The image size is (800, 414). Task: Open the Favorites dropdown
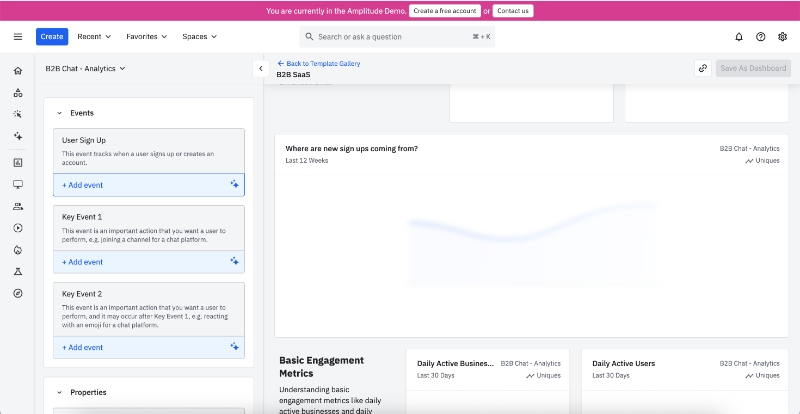147,37
